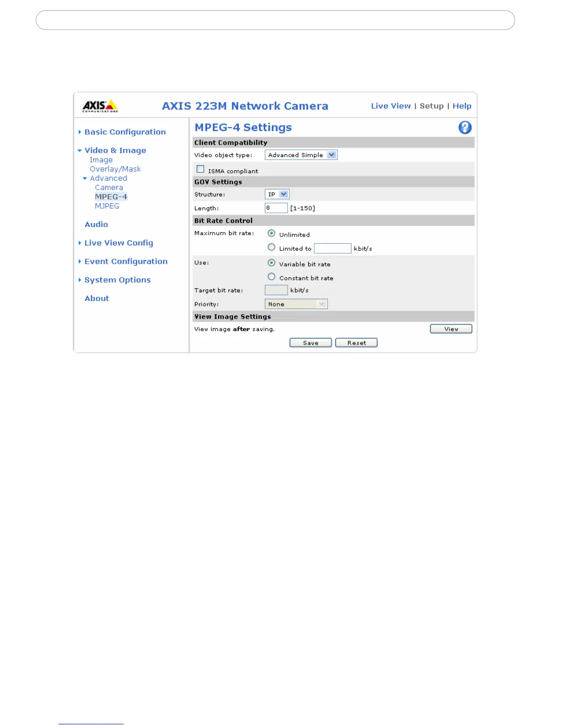Choose Constant bit rate option

271,277
